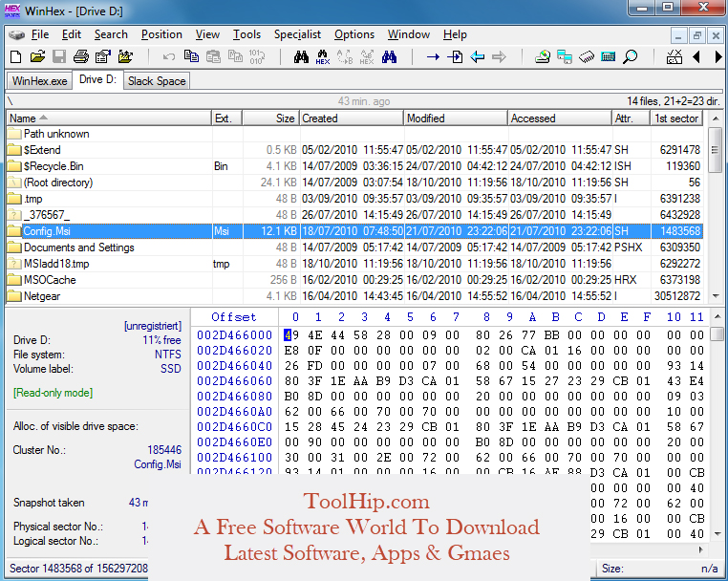Click the Go To Sector icon
The image size is (728, 581).
coord(455,57)
